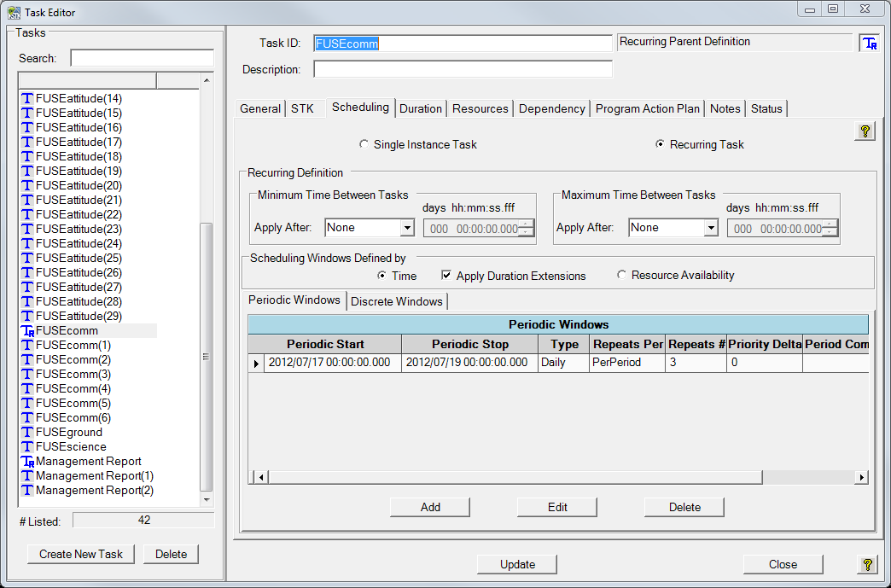
Task: Click the task icon beside FUSEscience
Action: [x=27, y=447]
